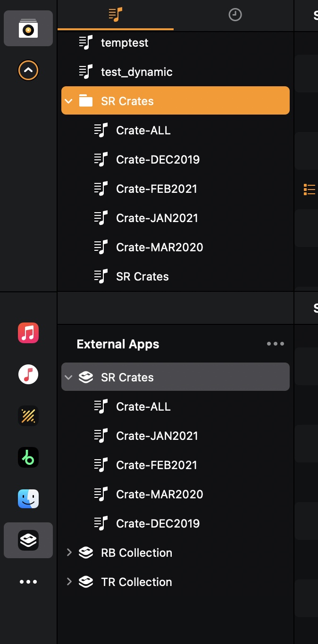The width and height of the screenshot is (318, 644).
Task: Click the Finder source icon
Action: 28,499
